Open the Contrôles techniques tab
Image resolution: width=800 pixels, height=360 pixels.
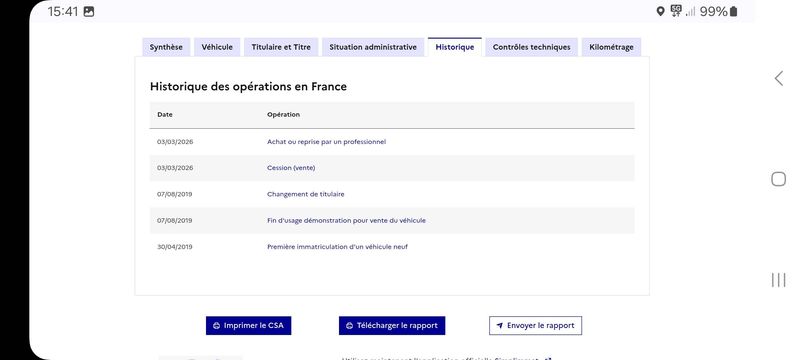[532, 47]
